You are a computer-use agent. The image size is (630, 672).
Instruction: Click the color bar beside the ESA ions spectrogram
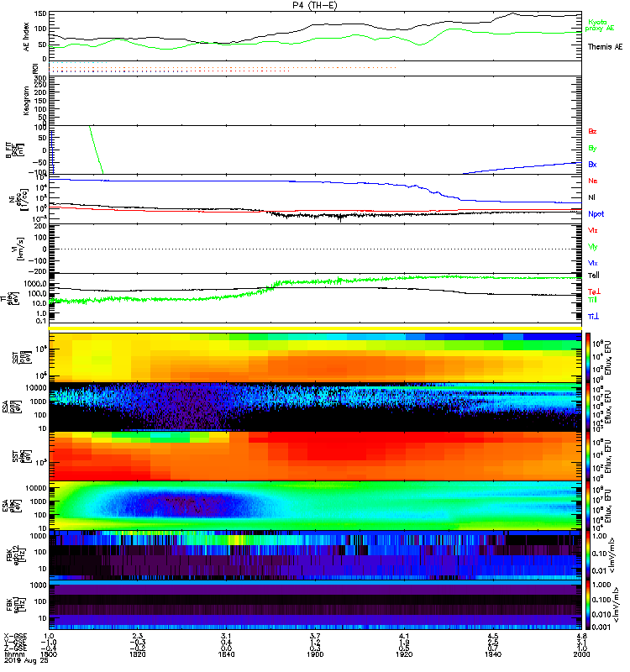[588, 407]
